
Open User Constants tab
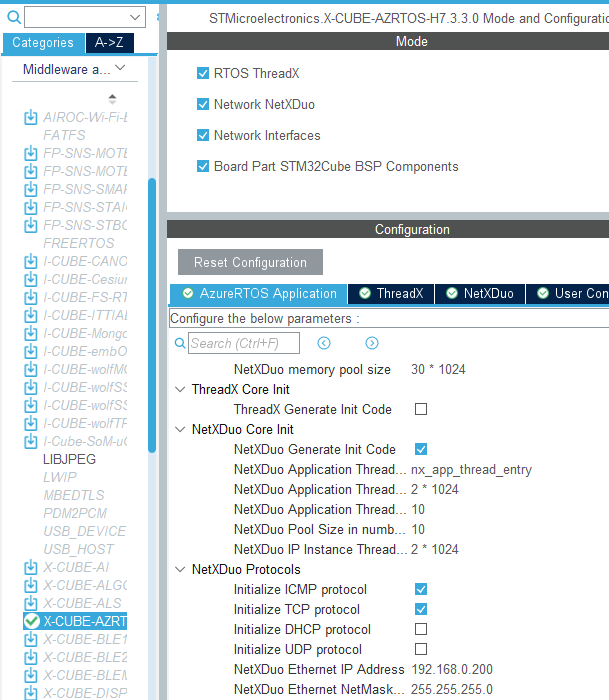568,294
